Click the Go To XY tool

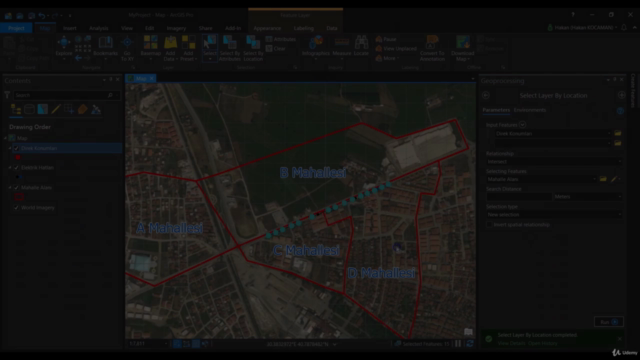pos(127,48)
